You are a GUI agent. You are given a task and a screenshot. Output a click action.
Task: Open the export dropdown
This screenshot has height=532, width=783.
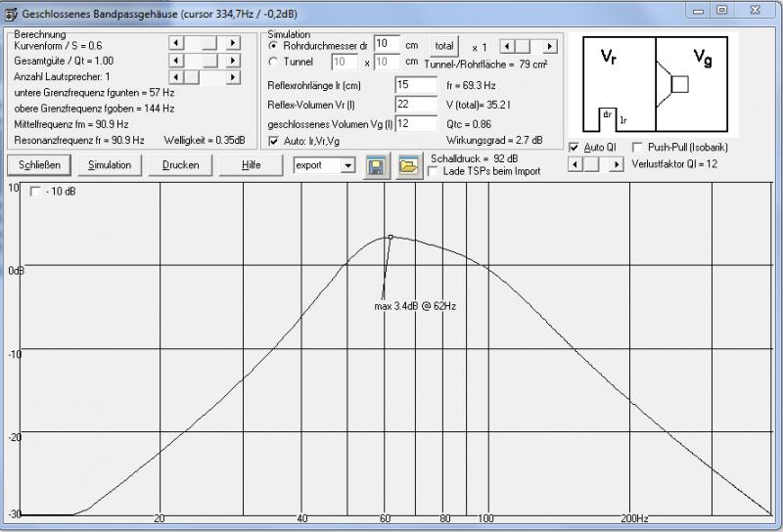tap(347, 165)
